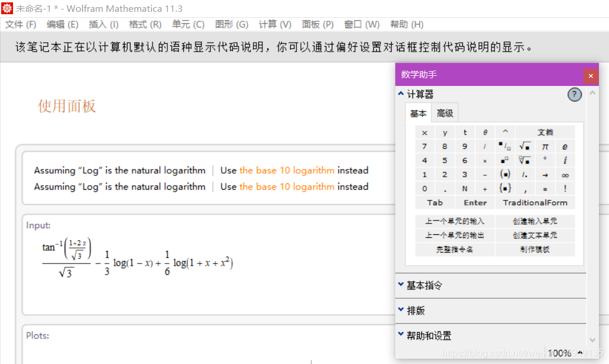Insert the curly braces list template

pyautogui.click(x=505, y=189)
